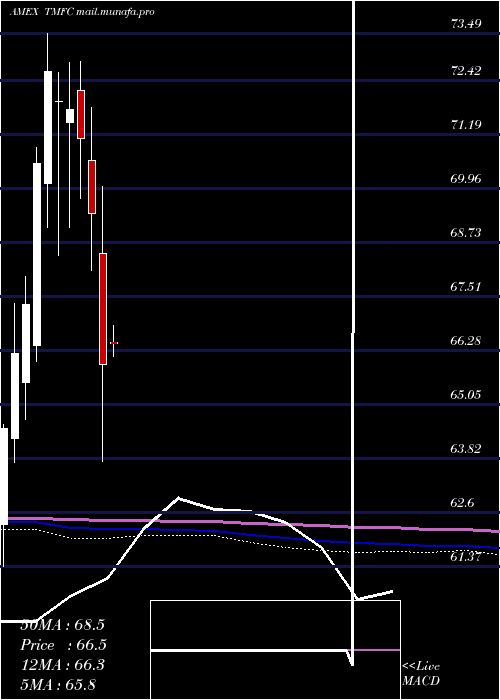Select the 63.82 price axis label

tap(466, 448)
